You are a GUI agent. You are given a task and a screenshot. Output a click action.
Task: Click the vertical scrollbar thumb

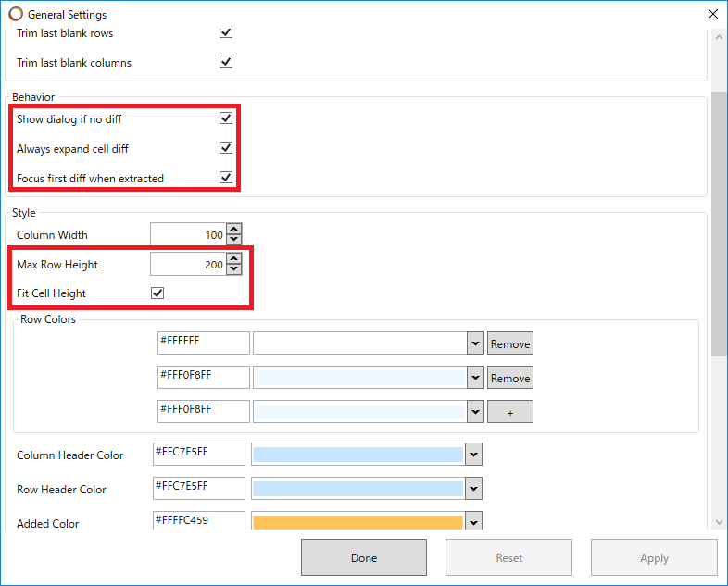719,224
